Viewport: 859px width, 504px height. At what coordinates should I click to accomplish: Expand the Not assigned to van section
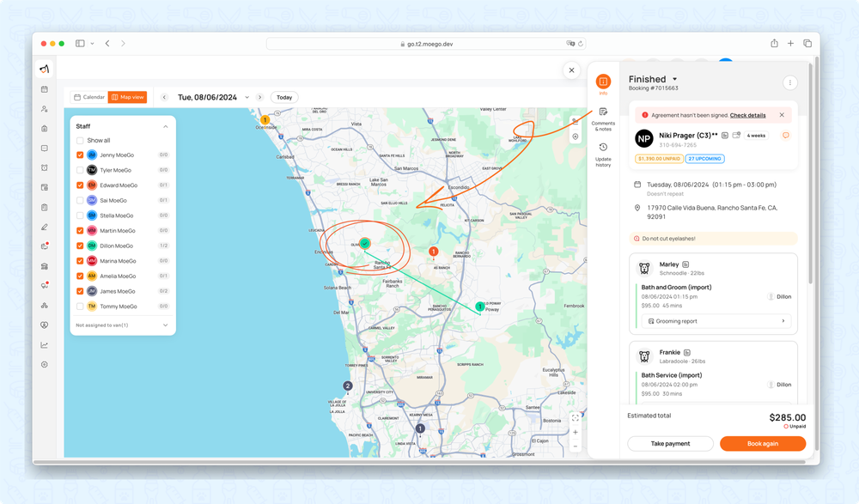164,325
